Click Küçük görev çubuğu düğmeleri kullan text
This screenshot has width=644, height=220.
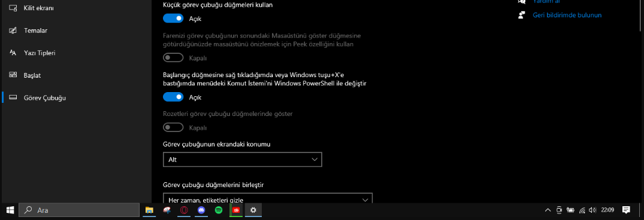tap(217, 5)
